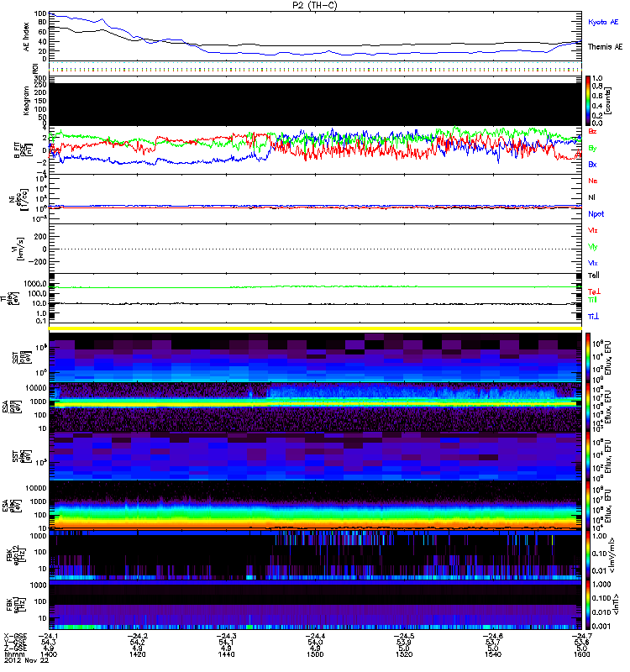Select the X-GSE value -24.4

(x=315, y=636)
